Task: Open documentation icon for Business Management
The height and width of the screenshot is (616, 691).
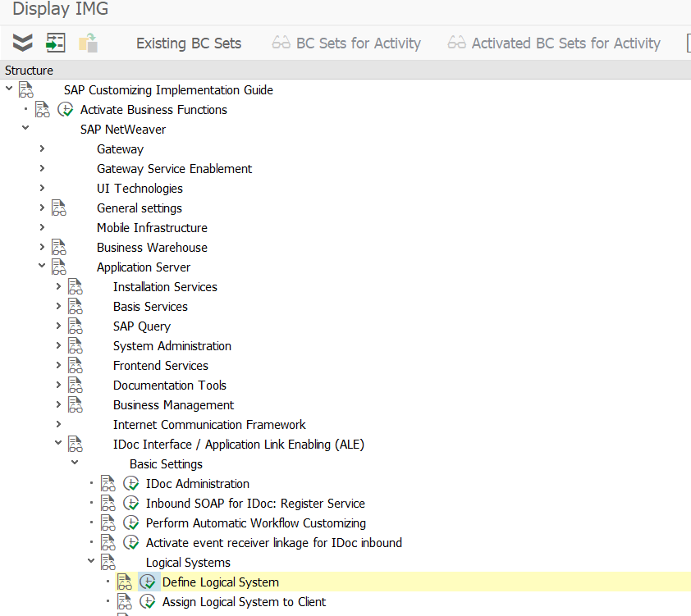Action: pos(75,404)
